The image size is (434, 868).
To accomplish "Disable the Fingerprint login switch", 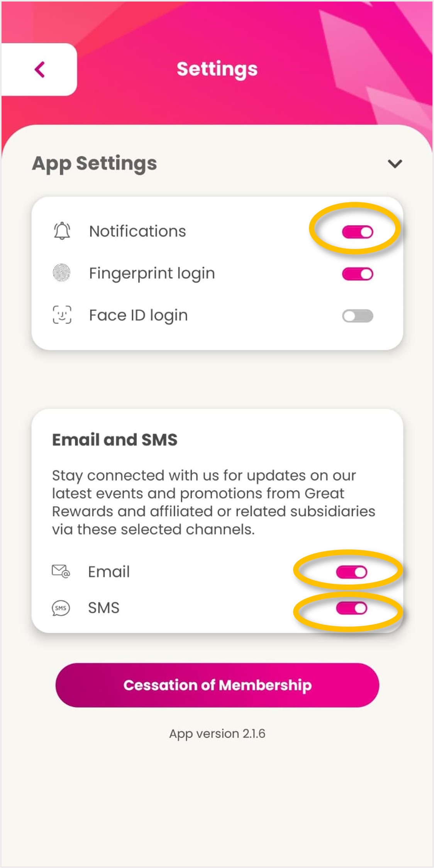I will point(357,274).
